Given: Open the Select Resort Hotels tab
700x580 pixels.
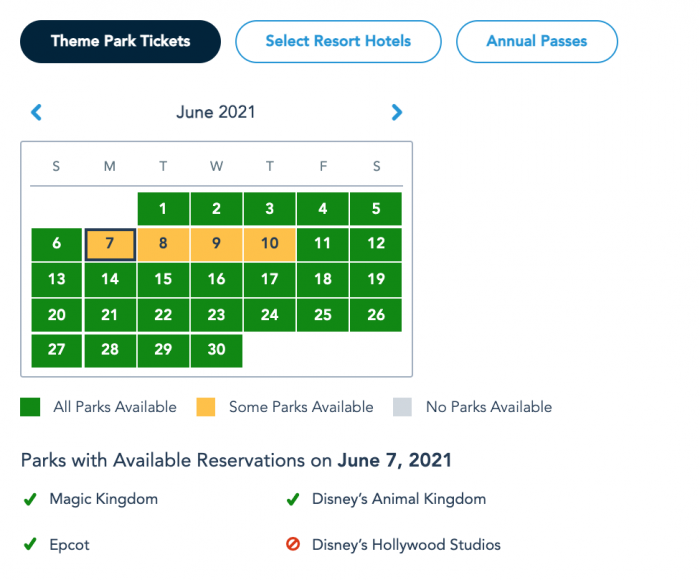Looking at the screenshot, I should pos(338,42).
